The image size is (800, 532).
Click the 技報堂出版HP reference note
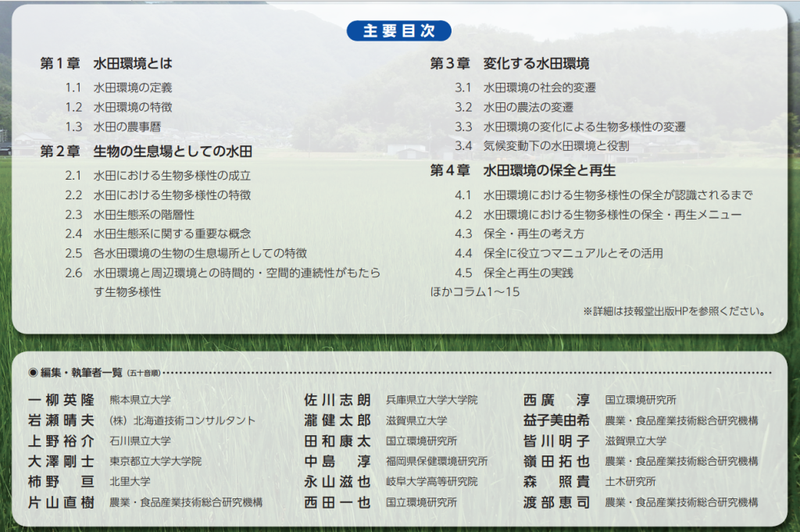click(673, 311)
